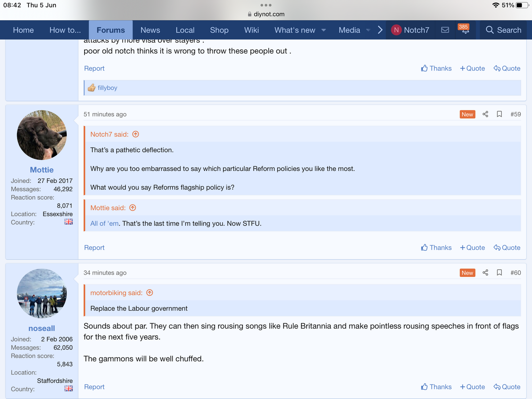Jump to motorbiking's quoted post arrow
This screenshot has height=399, width=532.
(x=150, y=293)
